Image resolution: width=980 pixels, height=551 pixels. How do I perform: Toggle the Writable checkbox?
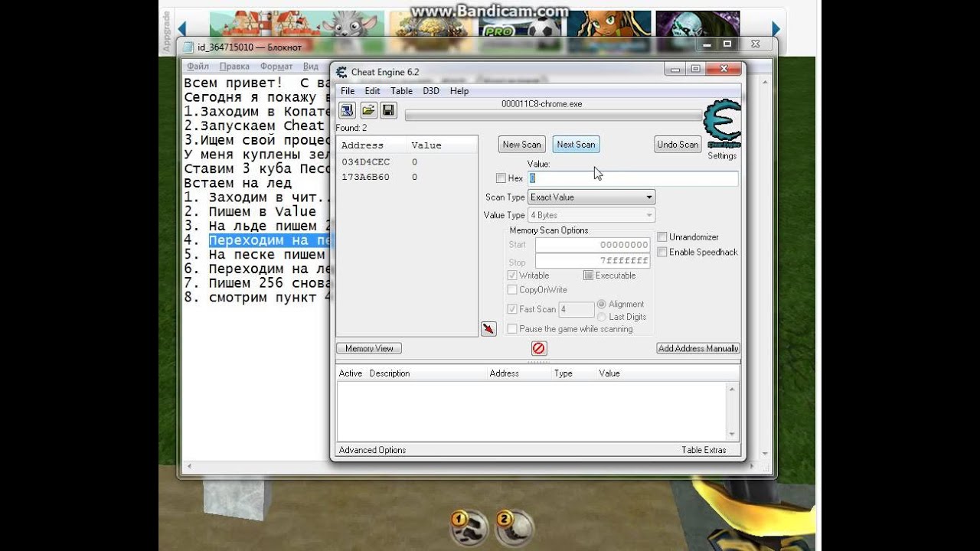click(x=512, y=275)
